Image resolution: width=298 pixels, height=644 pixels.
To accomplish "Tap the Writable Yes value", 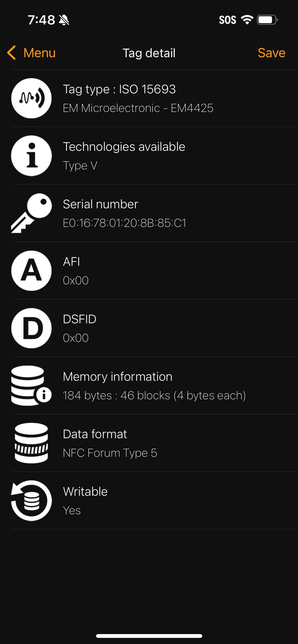I will point(72,510).
